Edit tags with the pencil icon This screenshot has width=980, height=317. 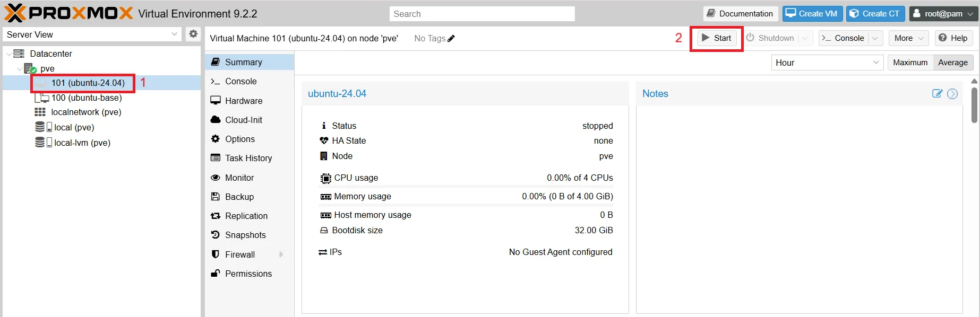point(451,38)
